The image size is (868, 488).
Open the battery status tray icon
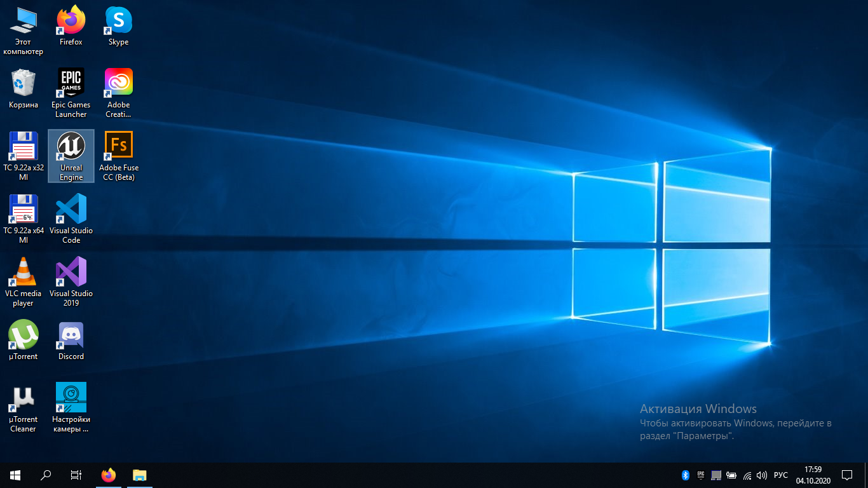pos(731,475)
